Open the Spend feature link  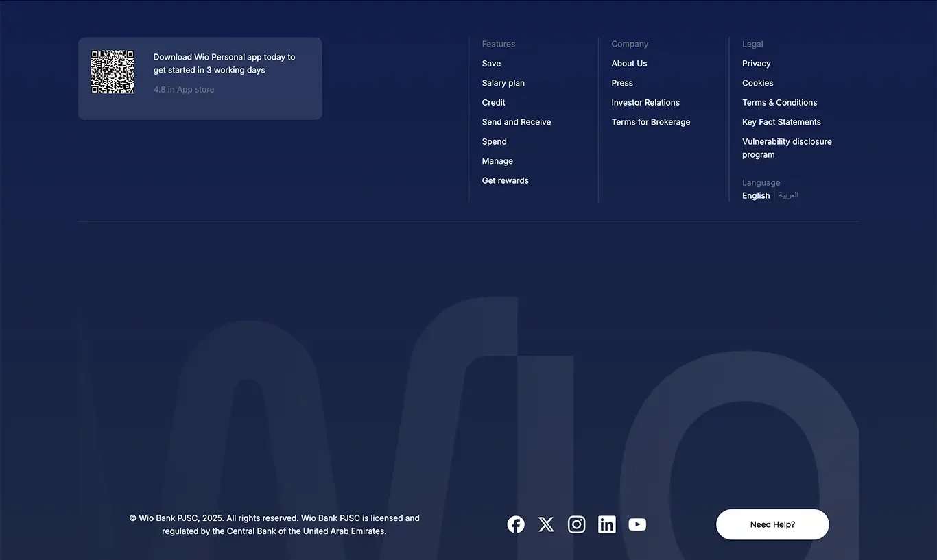[494, 142]
